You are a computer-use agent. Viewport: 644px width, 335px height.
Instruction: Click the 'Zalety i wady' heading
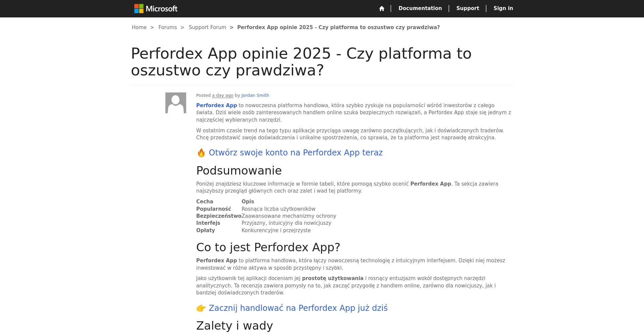tap(234, 326)
